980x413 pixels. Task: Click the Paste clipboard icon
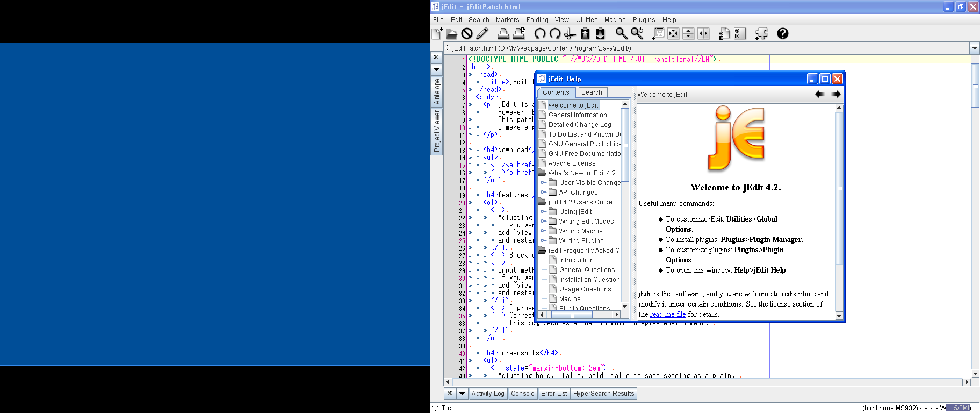(600, 33)
